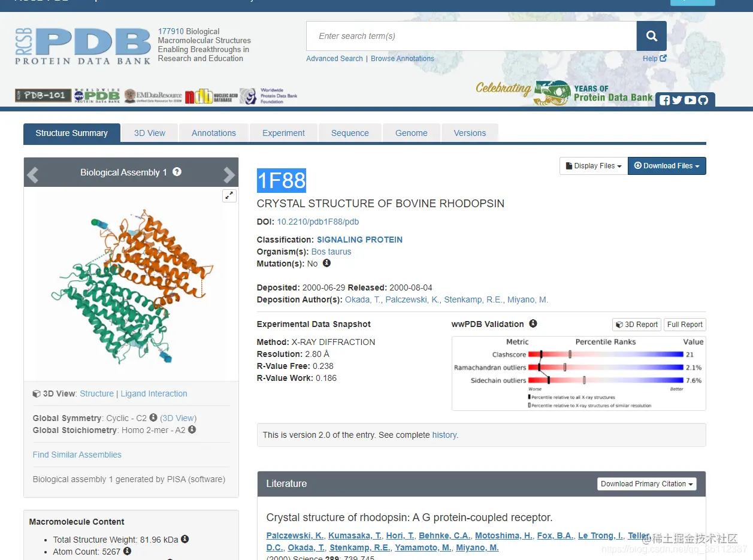Screen dimensions: 753x560
Task: Open the Browse Annotations link
Action: point(403,59)
